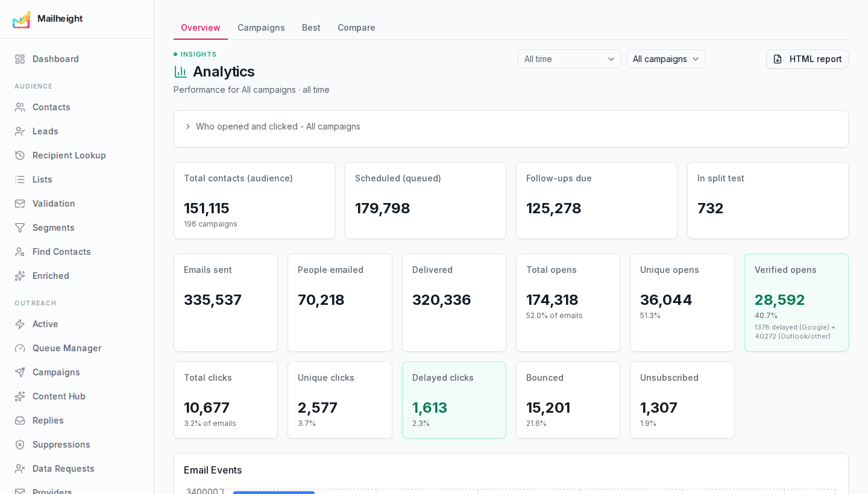Viewport: 868px width, 494px height.
Task: Click the INSIGHTS label above Analytics
Action: tap(198, 54)
